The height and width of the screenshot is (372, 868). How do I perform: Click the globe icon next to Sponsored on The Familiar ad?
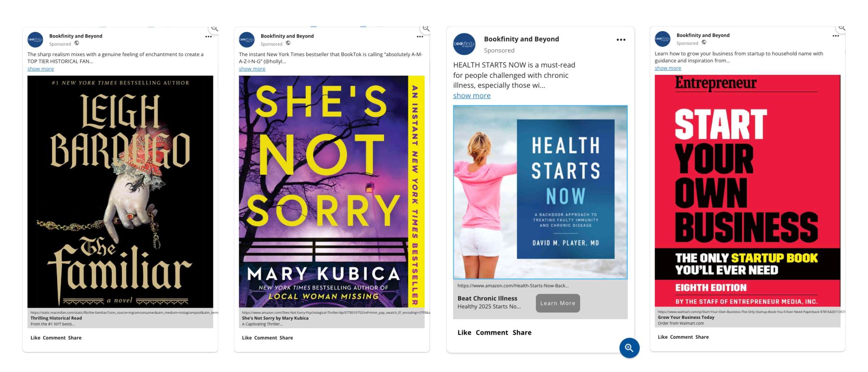point(77,43)
